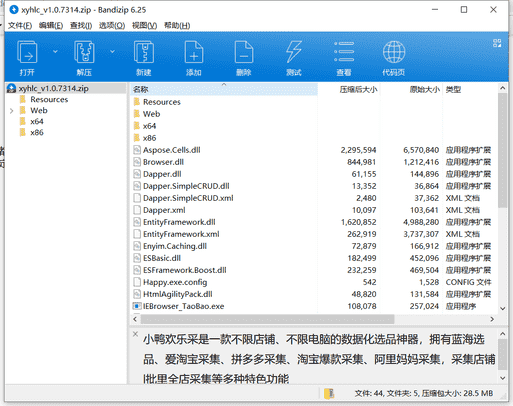Viewport: 513px width, 406px height.
Task: Click the IEBrowser_TaoBao.exe application icon
Action: [137, 306]
